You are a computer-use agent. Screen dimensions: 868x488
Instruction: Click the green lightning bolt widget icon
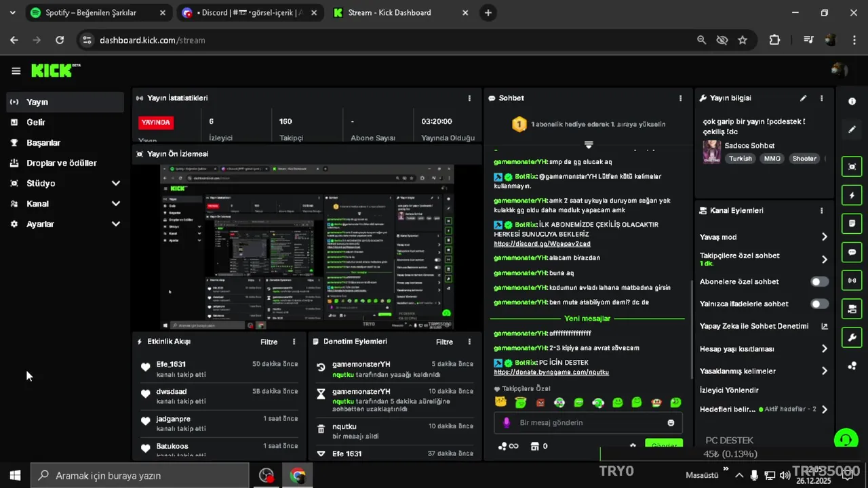coord(852,195)
